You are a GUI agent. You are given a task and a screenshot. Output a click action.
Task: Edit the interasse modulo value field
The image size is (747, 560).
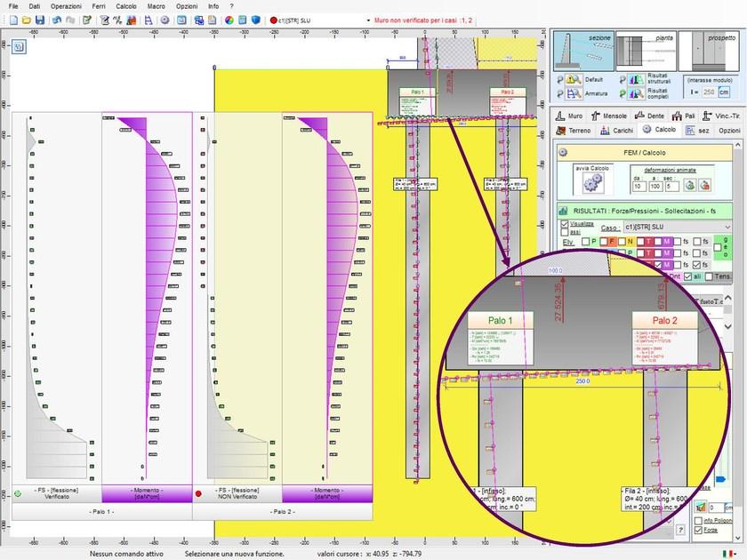(710, 92)
